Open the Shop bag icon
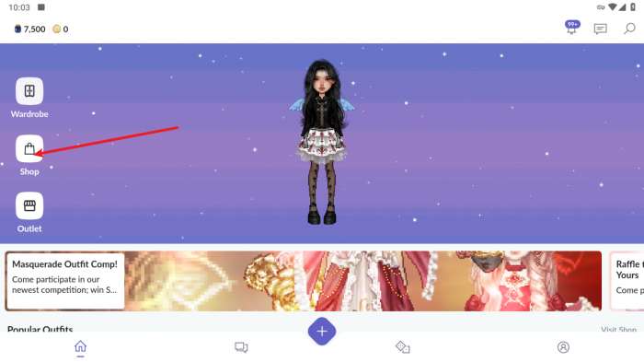Image resolution: width=644 pixels, height=362 pixels. pos(29,148)
